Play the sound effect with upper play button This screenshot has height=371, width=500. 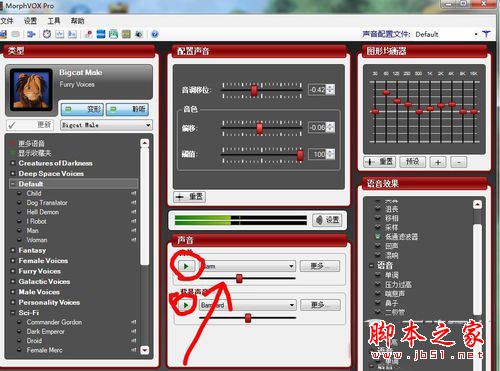(186, 266)
